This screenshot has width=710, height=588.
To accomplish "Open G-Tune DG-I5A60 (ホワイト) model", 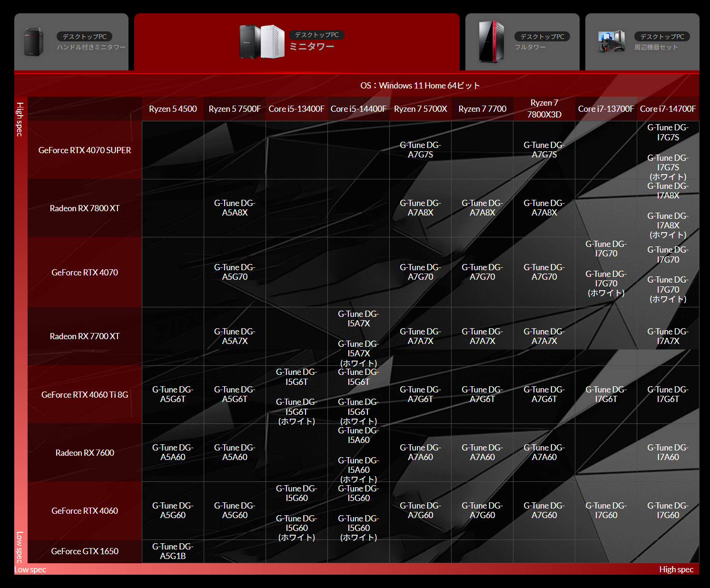I will 359,470.
